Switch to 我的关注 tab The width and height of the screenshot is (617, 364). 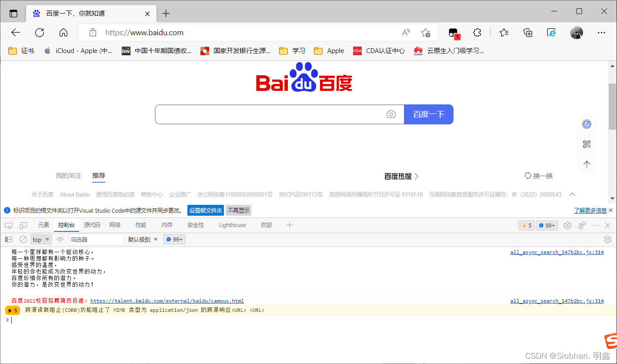coord(68,176)
